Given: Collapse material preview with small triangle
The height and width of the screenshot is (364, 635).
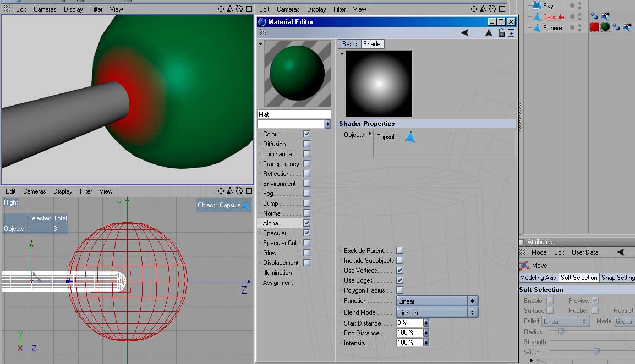Looking at the screenshot, I should tap(260, 44).
